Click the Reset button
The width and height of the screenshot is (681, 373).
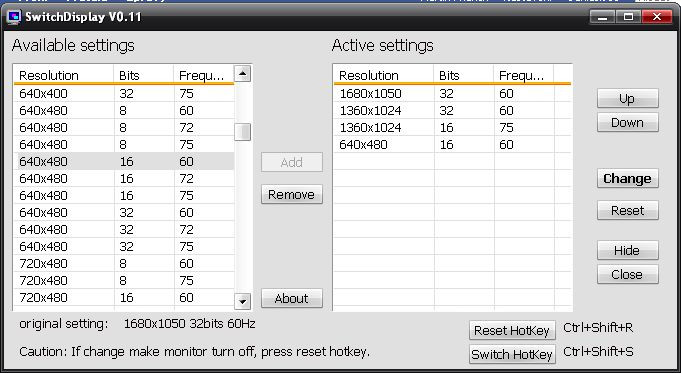point(627,211)
